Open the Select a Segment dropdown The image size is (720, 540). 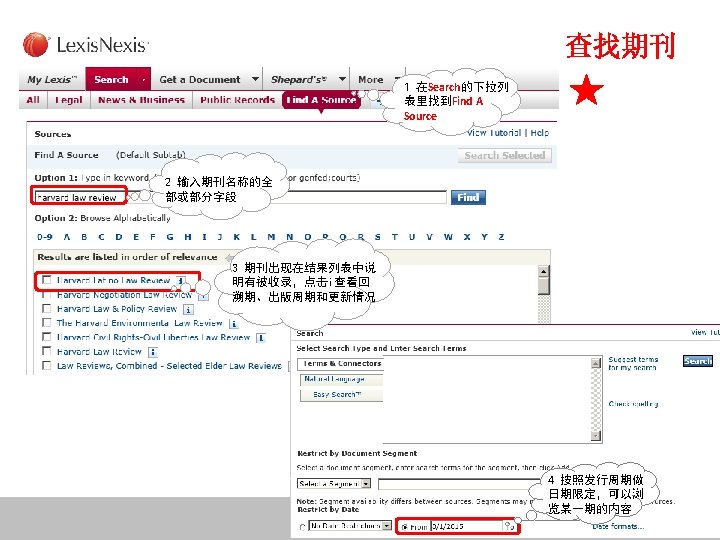[366, 484]
